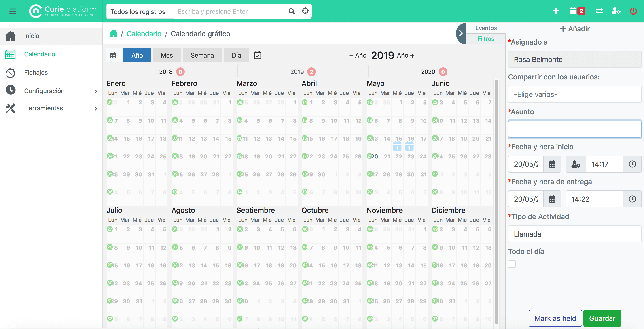Toggle the Todo el día checkbox
The width and height of the screenshot is (644, 329).
point(512,264)
